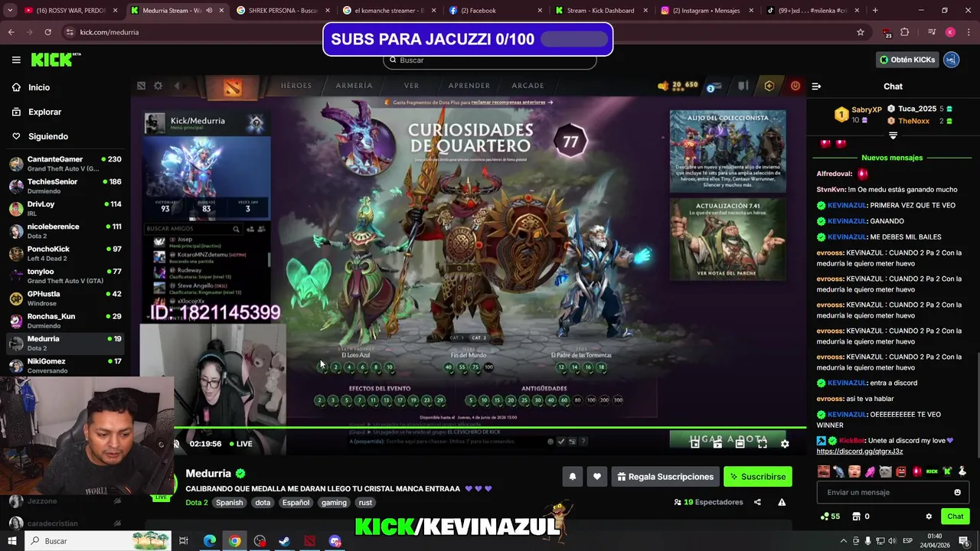Collapse the chat panel arrow icon

[816, 86]
